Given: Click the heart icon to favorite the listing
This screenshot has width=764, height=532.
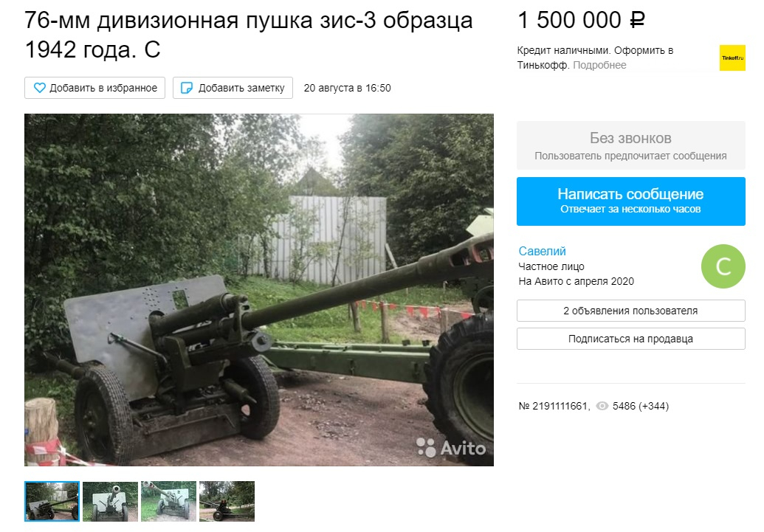Looking at the screenshot, I should (x=39, y=88).
